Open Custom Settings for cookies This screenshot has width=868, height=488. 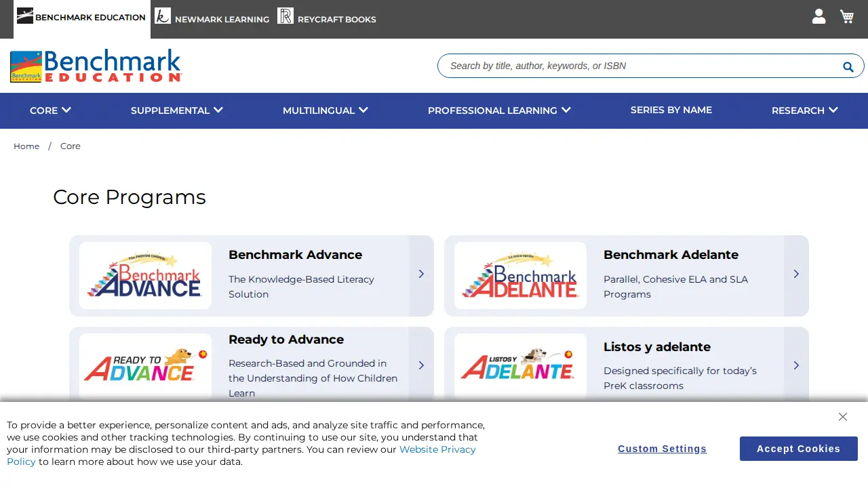(x=662, y=449)
